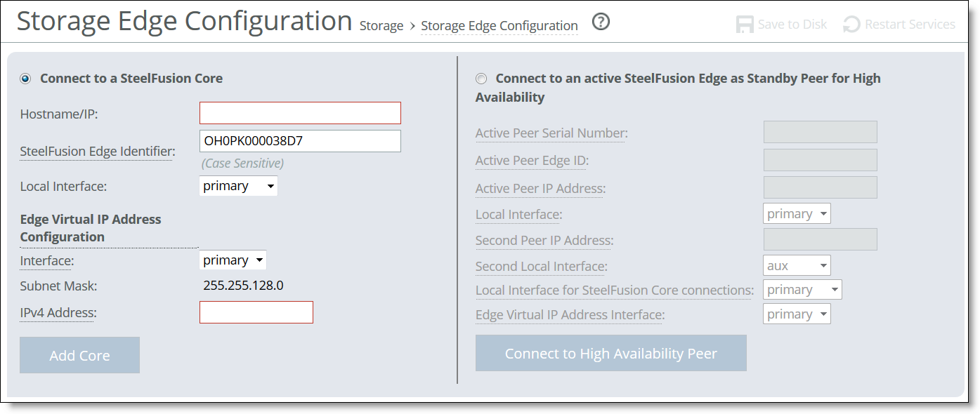
Task: Select the Connect to a SteelFusion Core option
Action: click(25, 79)
